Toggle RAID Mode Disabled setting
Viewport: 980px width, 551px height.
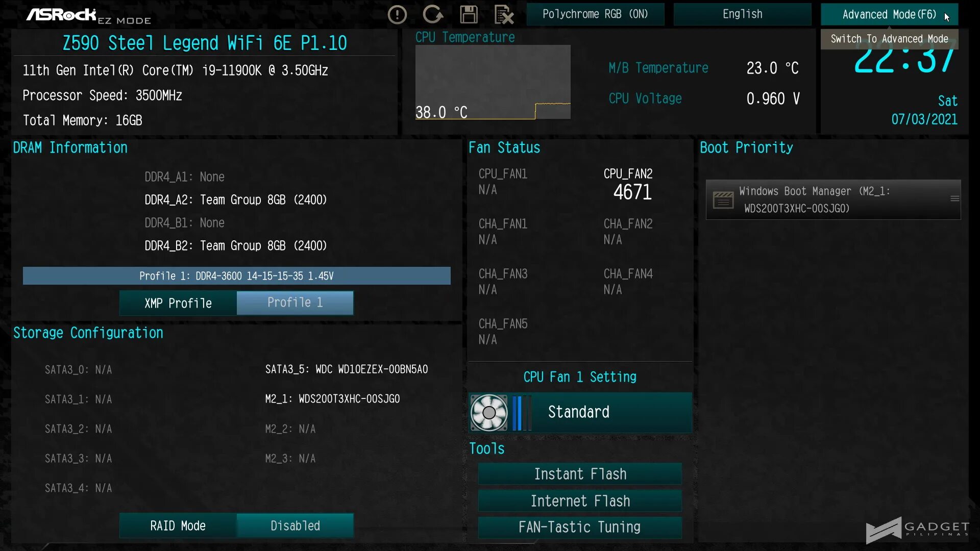coord(295,525)
